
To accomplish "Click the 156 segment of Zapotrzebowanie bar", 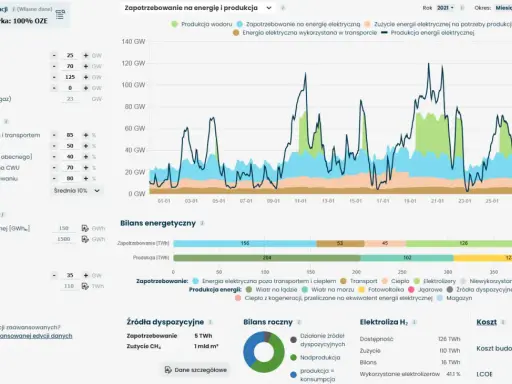I will tap(245, 243).
